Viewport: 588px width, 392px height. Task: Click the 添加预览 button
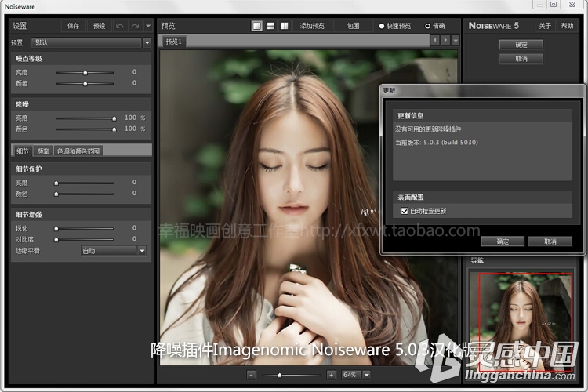pos(312,26)
